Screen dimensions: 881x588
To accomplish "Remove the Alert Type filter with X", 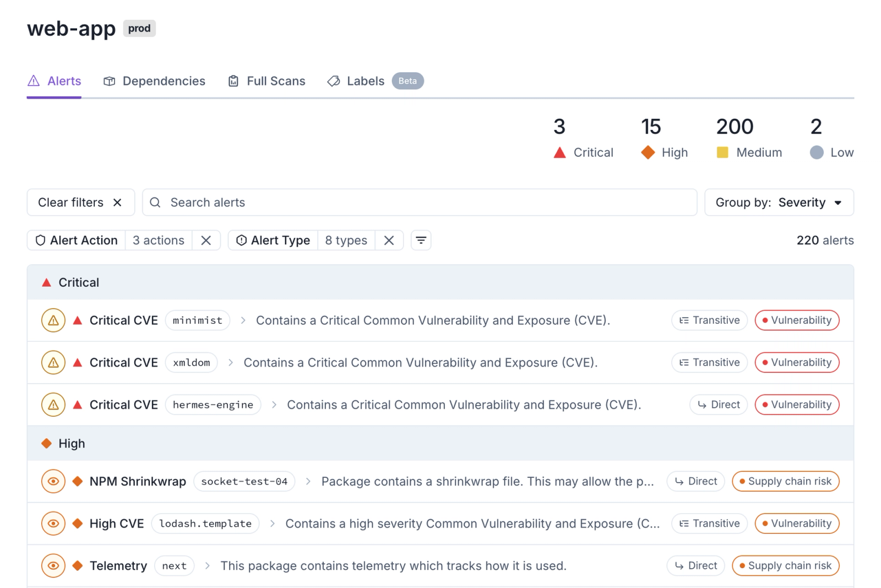I will tap(389, 241).
